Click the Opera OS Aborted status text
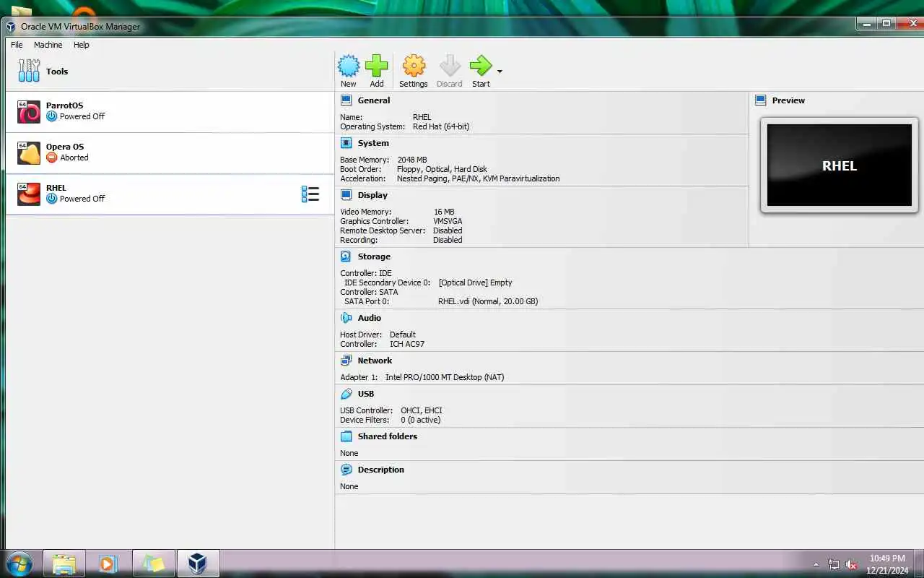The height and width of the screenshot is (578, 924). [74, 158]
